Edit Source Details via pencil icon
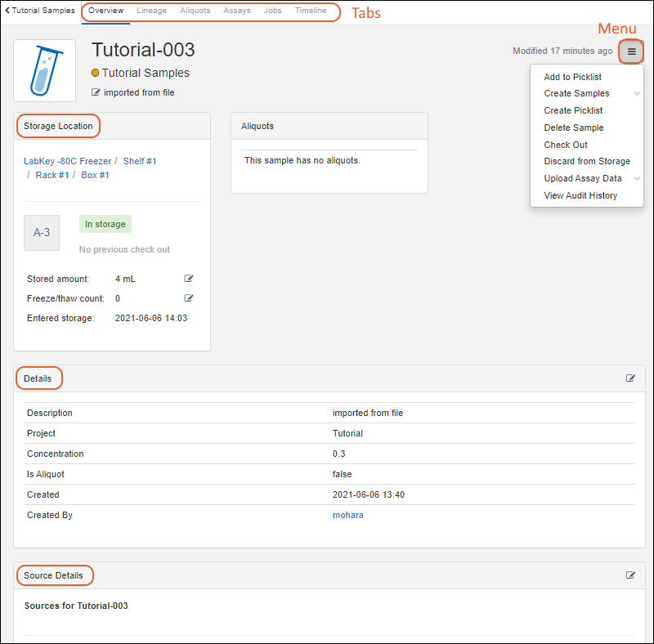The height and width of the screenshot is (644, 654). (x=630, y=575)
